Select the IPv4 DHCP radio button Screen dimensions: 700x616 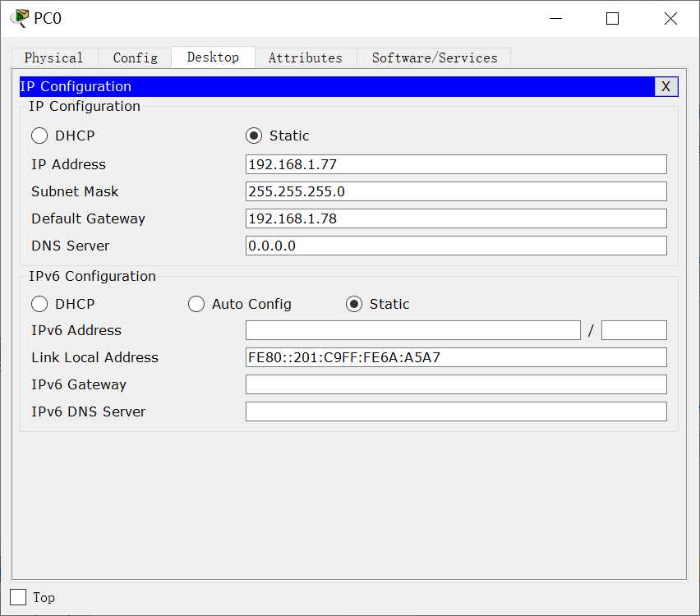pos(39,136)
